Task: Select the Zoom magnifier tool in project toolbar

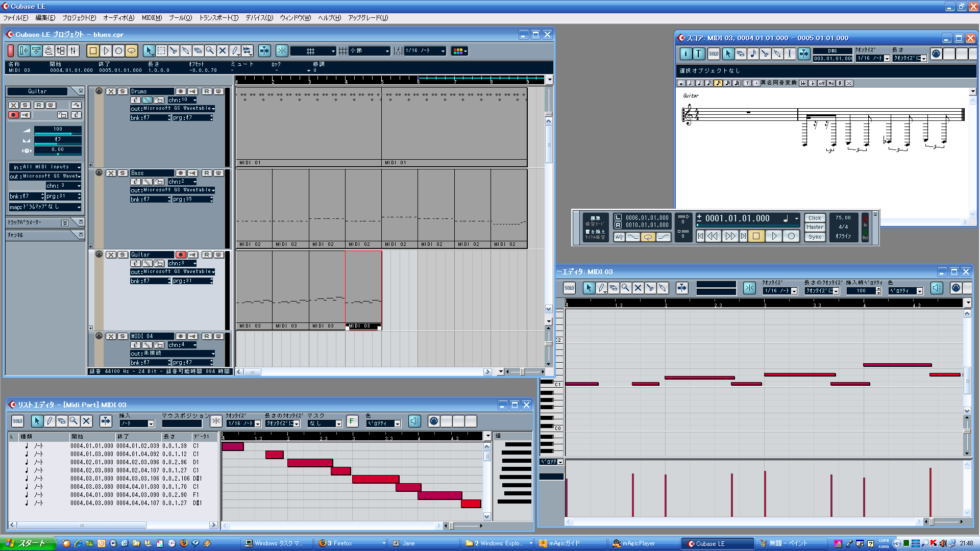Action: [x=210, y=51]
